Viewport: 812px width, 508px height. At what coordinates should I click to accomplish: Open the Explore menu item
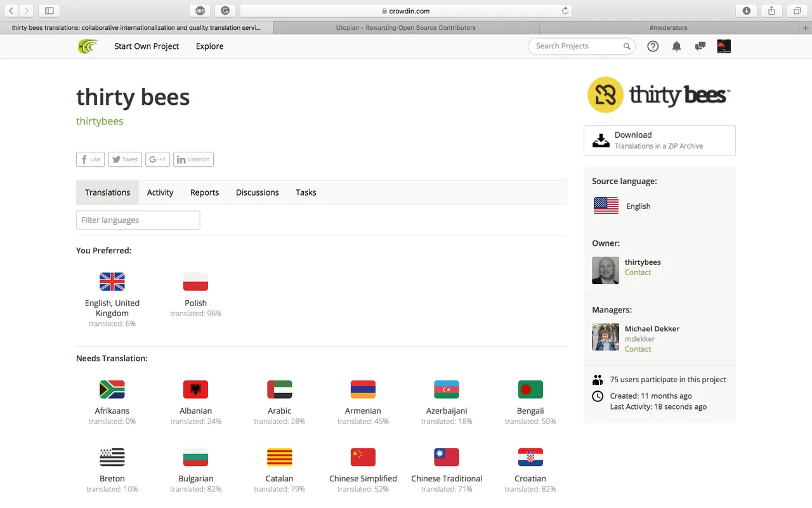point(209,46)
